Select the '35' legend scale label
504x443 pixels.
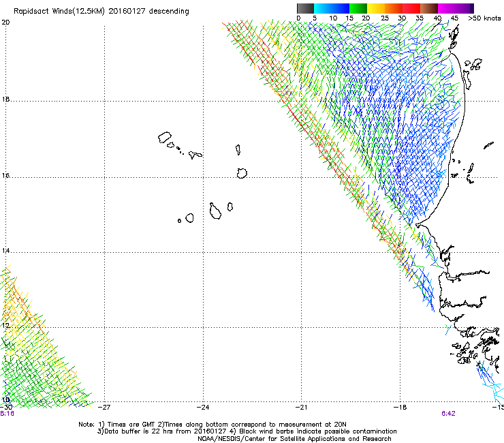tap(420, 18)
